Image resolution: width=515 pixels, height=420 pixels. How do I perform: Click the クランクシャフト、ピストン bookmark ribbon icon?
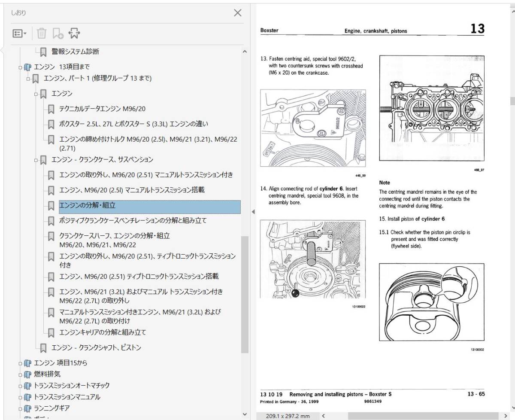coord(43,348)
